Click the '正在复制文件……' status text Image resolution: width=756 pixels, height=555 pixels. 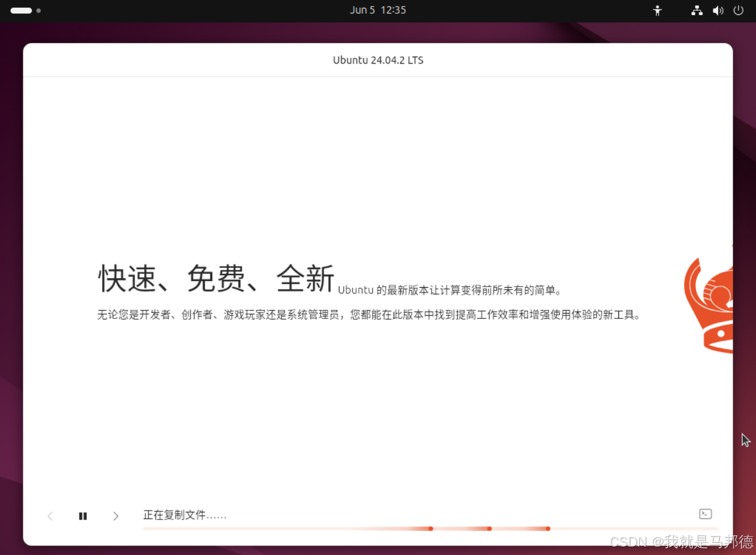[x=184, y=515]
